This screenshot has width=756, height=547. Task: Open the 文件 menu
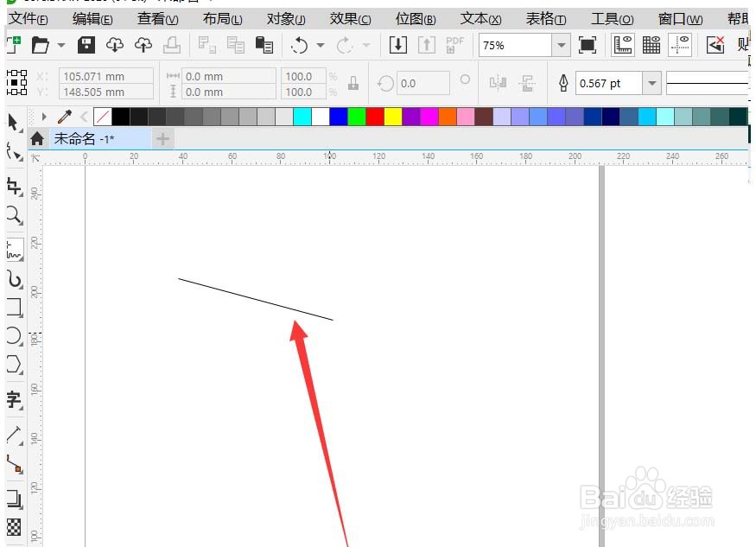[x=26, y=18]
